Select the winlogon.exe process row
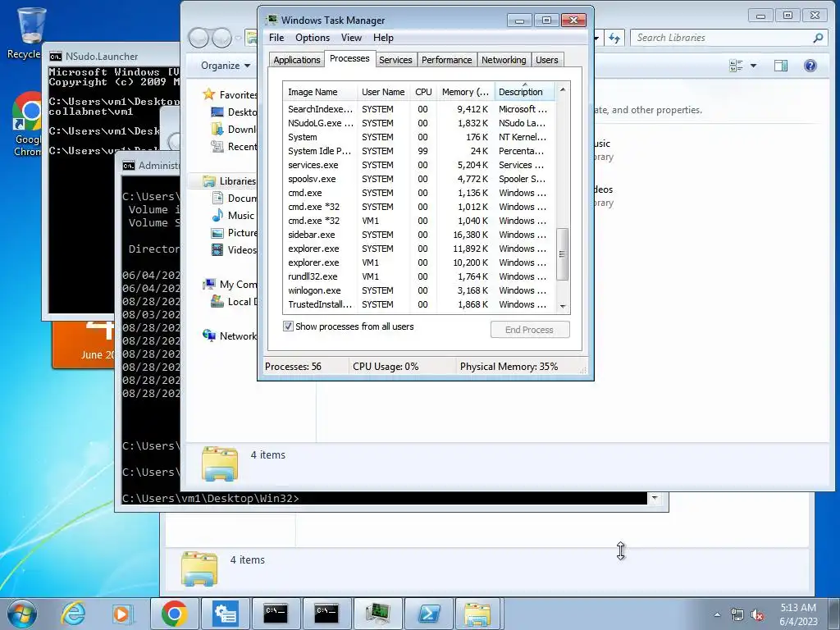The image size is (840, 630). (419, 290)
